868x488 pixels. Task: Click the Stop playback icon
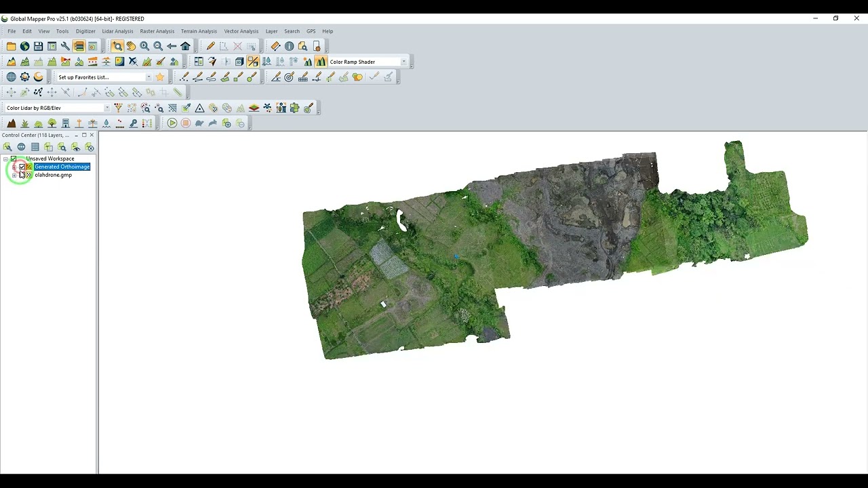coord(186,123)
